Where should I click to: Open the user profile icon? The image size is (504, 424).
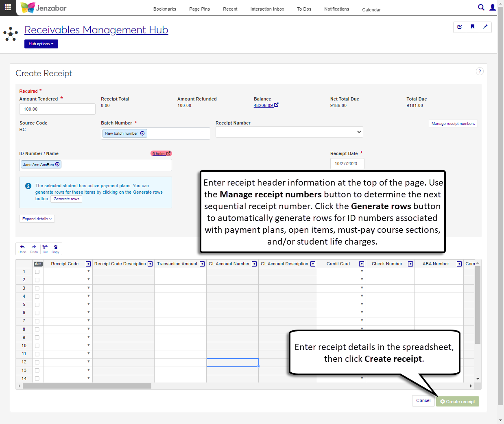coord(493,7)
